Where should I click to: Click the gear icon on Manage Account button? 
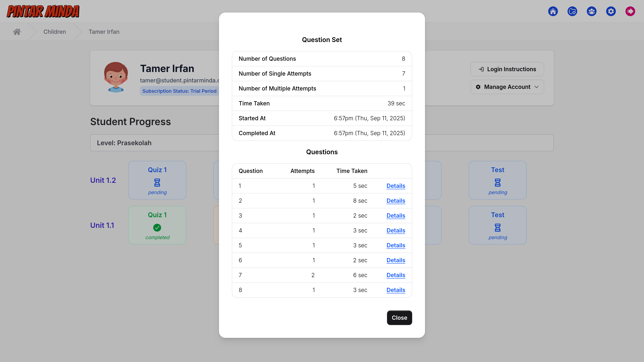[478, 87]
